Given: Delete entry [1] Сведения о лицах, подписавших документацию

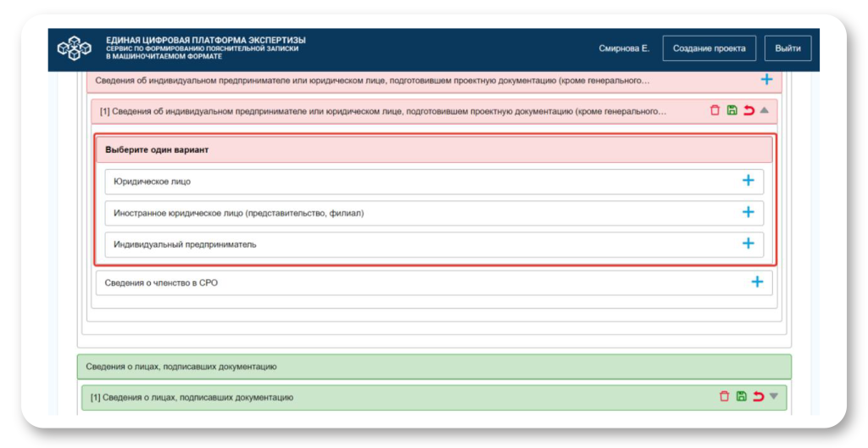Looking at the screenshot, I should click(724, 396).
